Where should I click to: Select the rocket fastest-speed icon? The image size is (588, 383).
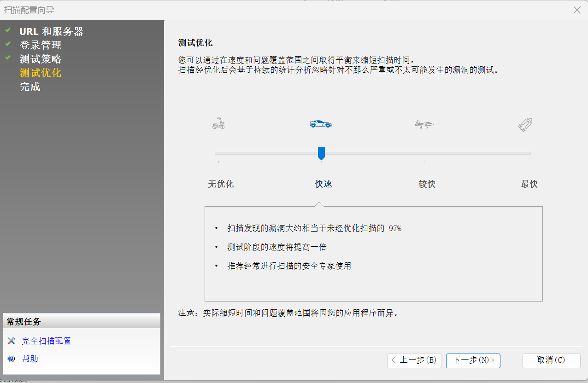click(526, 125)
